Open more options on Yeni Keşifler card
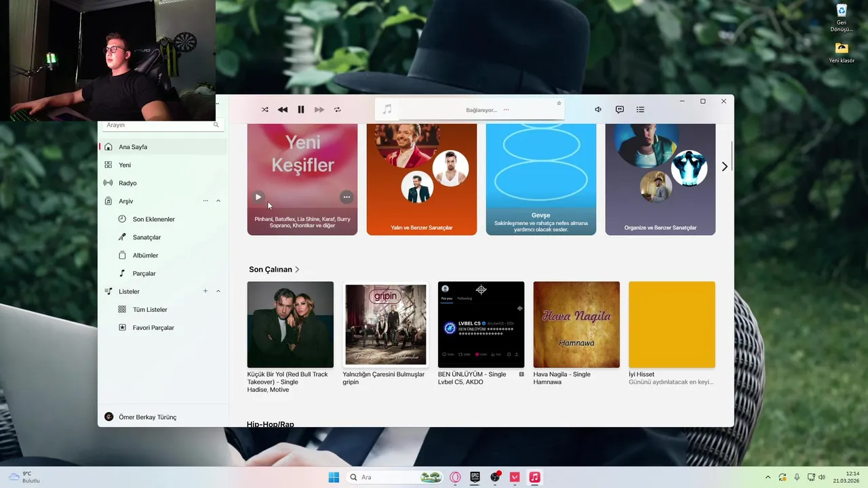Viewport: 868px width, 488px height. pyautogui.click(x=347, y=197)
